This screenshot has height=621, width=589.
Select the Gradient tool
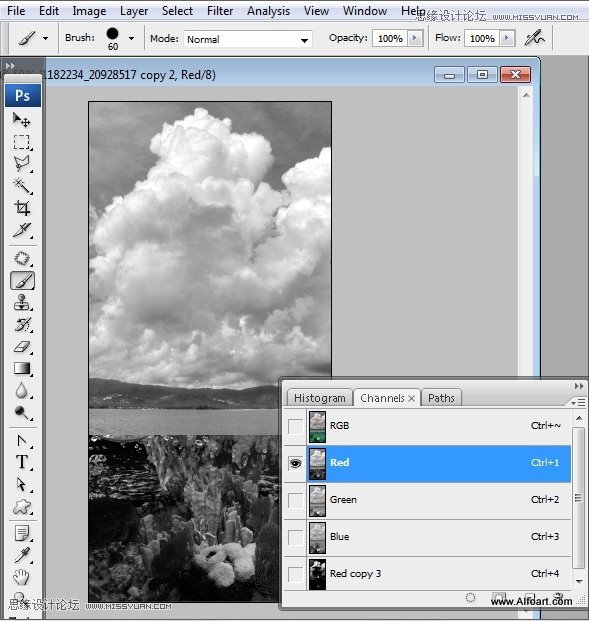(21, 369)
